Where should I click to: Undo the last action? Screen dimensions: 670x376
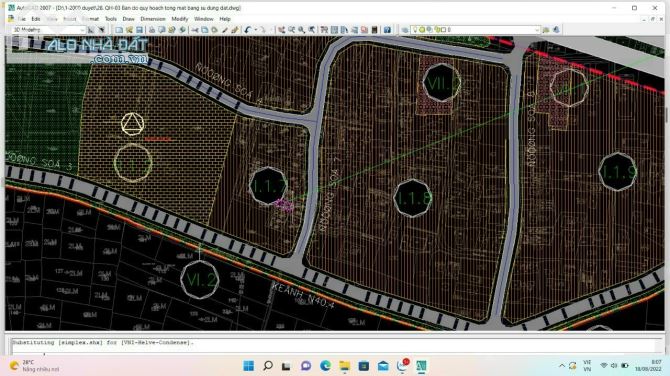248,29
